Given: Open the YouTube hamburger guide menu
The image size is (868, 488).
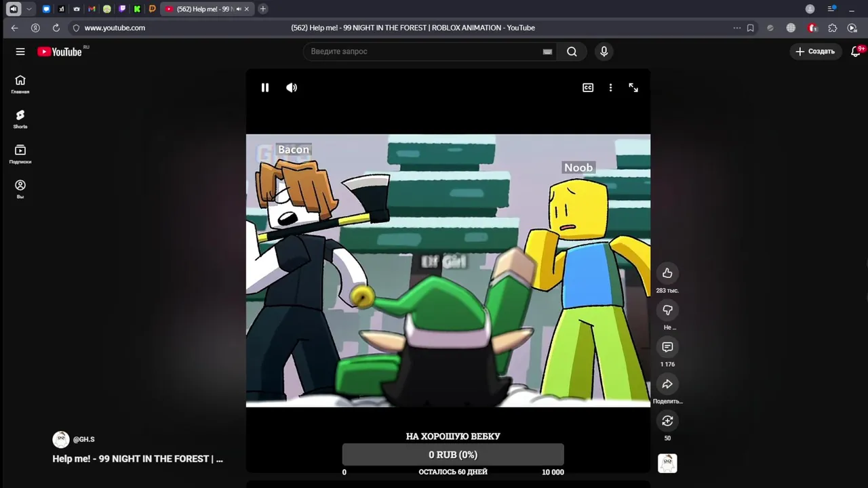Looking at the screenshot, I should click(20, 52).
